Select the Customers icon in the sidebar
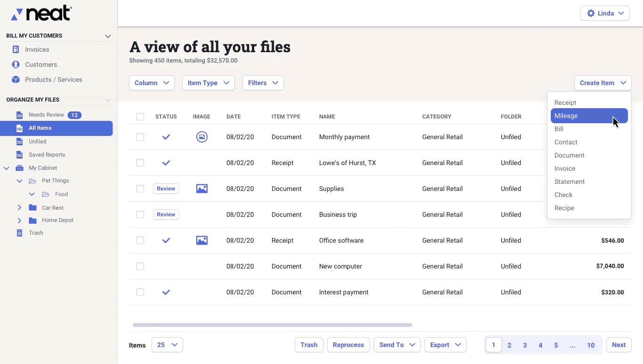 16,64
